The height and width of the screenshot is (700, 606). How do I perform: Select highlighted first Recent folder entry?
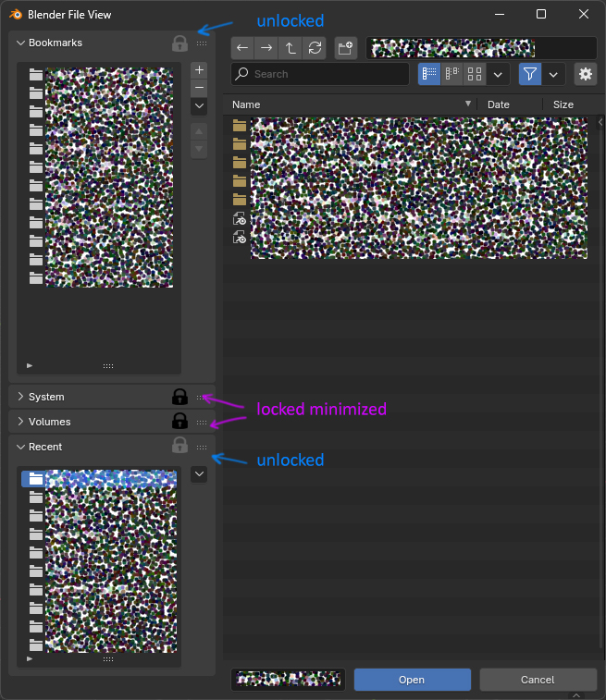point(99,479)
